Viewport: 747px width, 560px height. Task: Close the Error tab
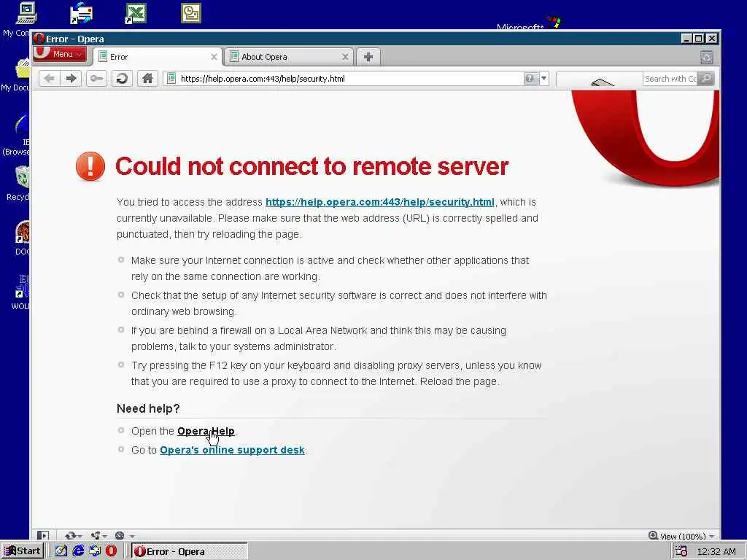point(214,57)
